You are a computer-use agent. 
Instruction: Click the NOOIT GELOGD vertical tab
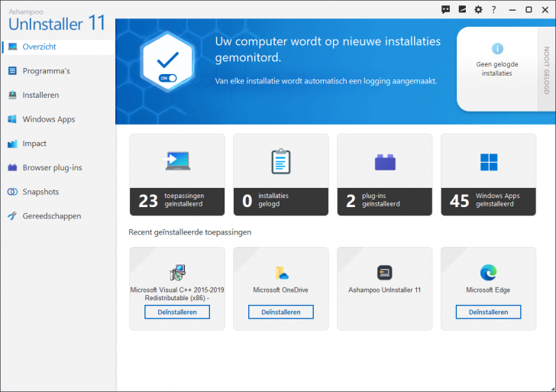(x=546, y=70)
